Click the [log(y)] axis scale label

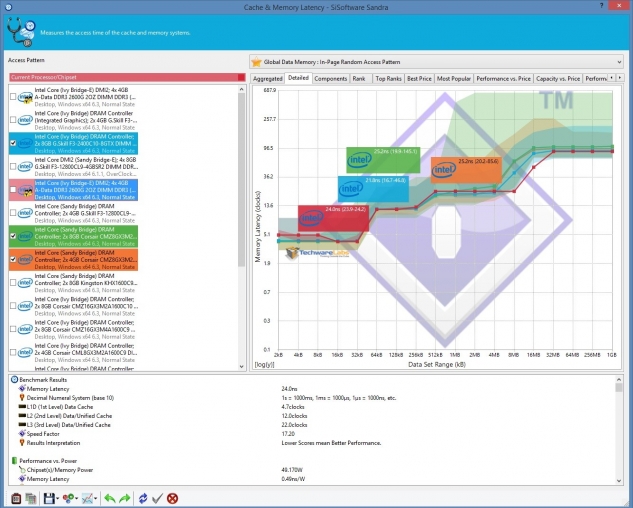tap(264, 364)
